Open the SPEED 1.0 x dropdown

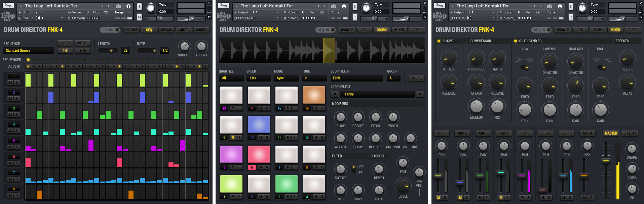[259, 78]
